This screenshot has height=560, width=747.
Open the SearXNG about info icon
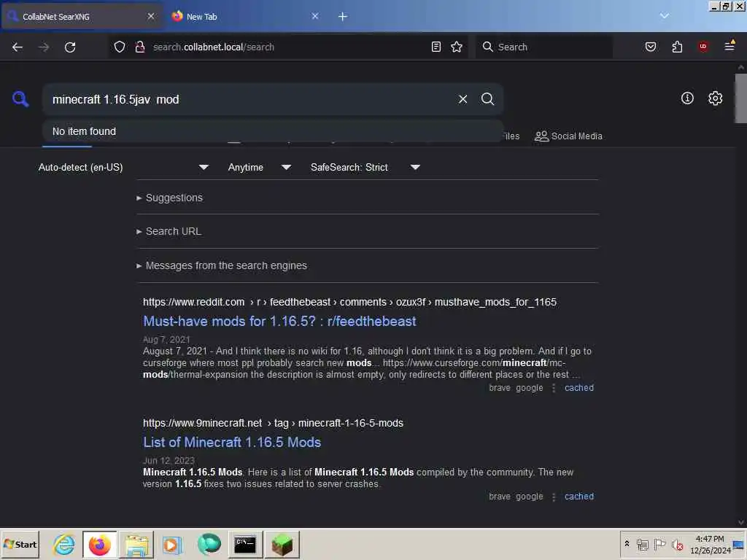pos(687,98)
